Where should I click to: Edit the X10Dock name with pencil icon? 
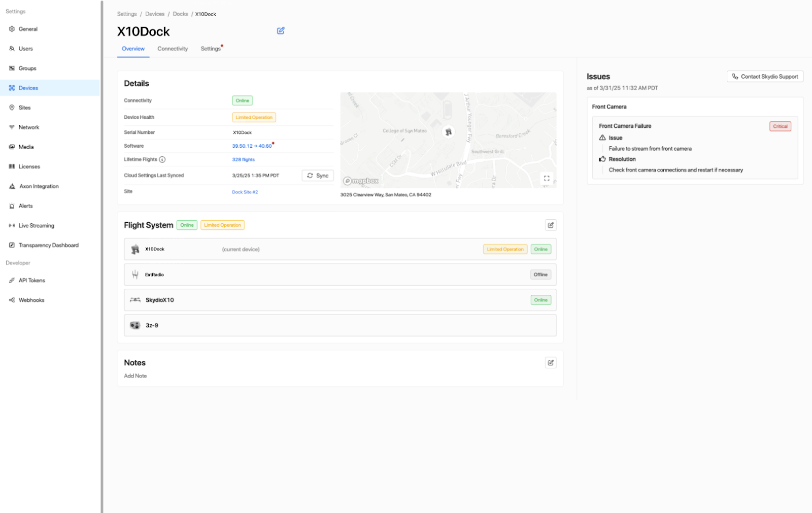[281, 31]
